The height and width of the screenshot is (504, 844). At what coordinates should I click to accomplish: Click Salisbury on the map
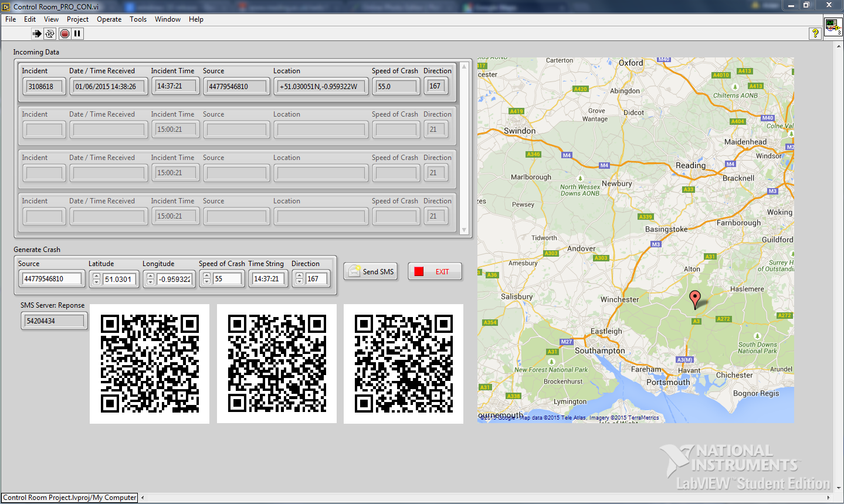[x=517, y=297]
